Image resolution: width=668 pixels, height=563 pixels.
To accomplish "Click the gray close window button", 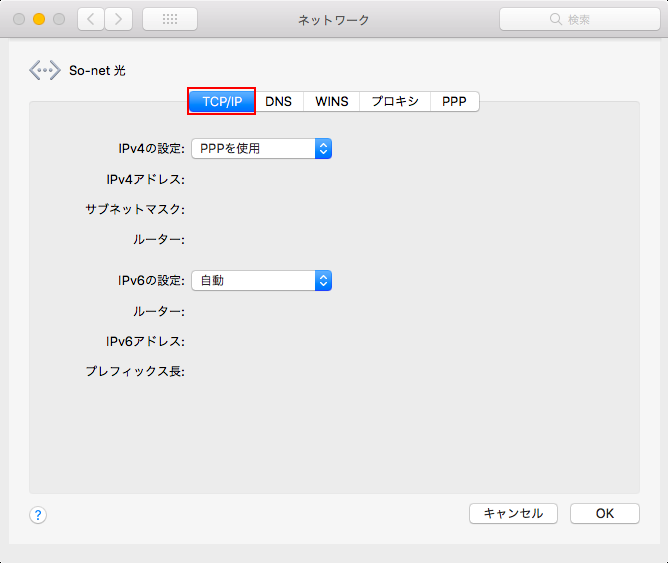I will click(19, 19).
